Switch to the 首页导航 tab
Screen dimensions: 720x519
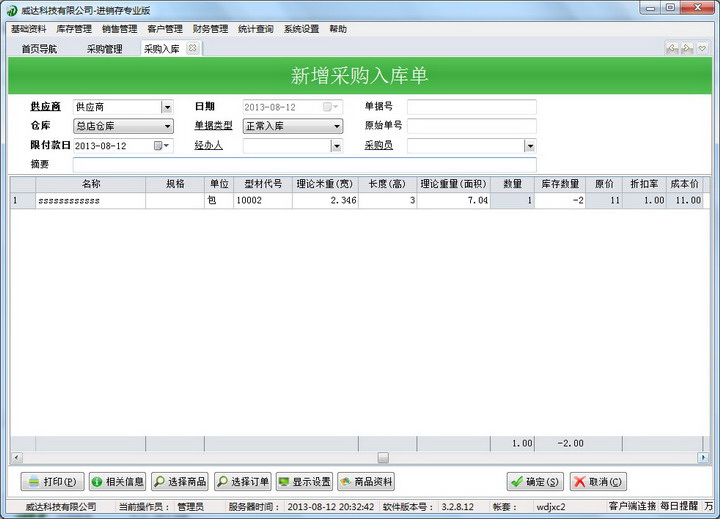click(39, 49)
